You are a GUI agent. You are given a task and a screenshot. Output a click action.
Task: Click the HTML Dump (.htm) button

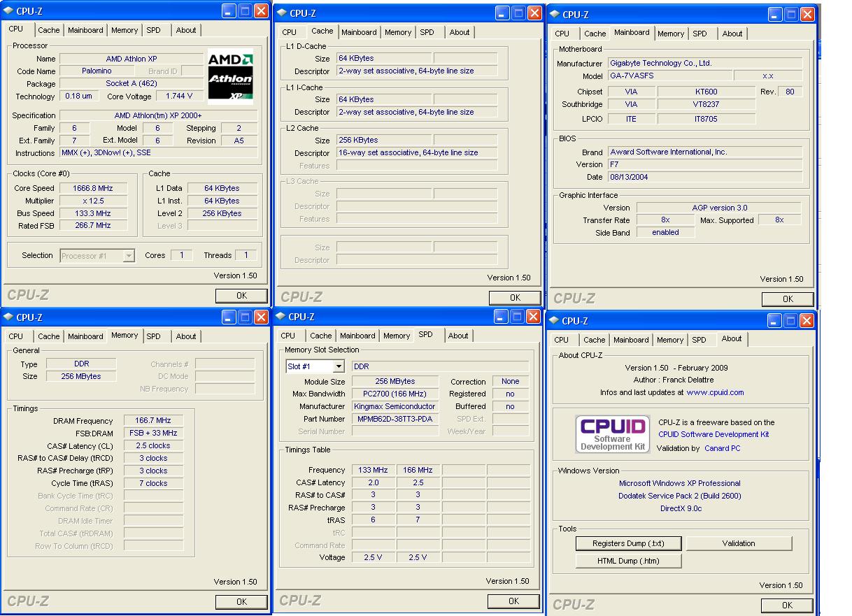[628, 561]
